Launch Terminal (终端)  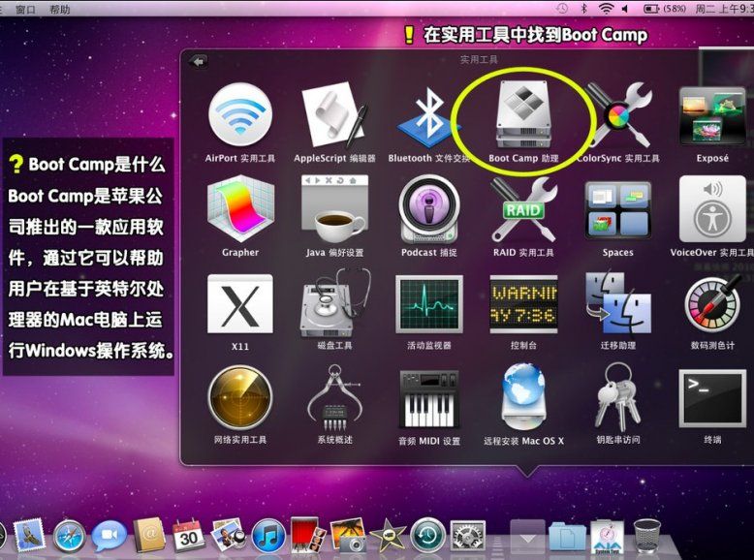(712, 398)
